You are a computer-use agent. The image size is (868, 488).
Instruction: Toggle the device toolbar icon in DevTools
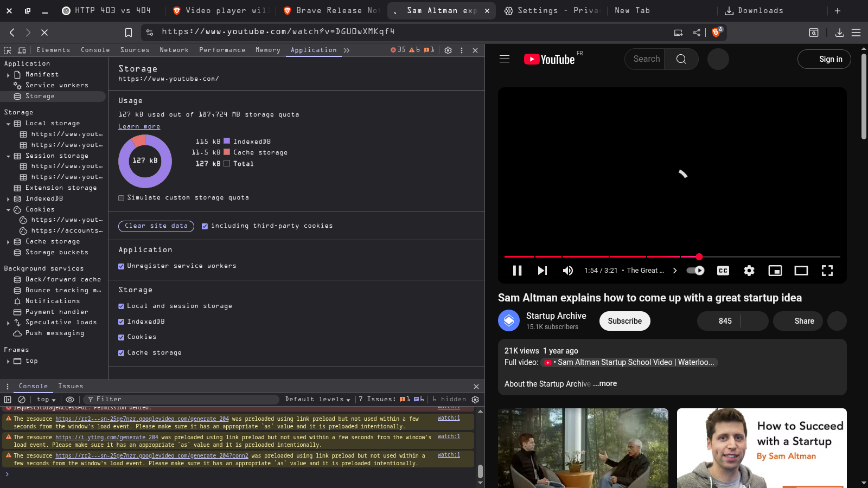pos(22,50)
